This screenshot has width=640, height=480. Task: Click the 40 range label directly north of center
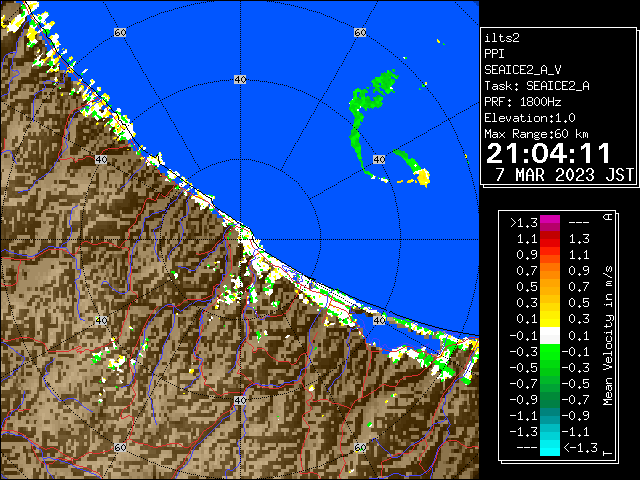(x=240, y=80)
